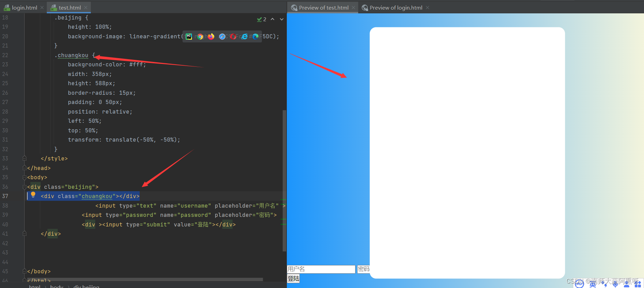Click globe icon on Preview of test.html

pos(294,8)
